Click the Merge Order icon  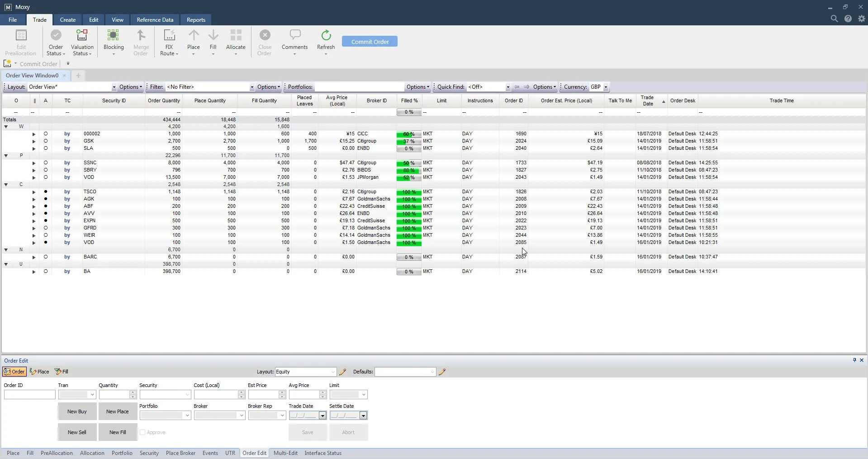coord(141,42)
